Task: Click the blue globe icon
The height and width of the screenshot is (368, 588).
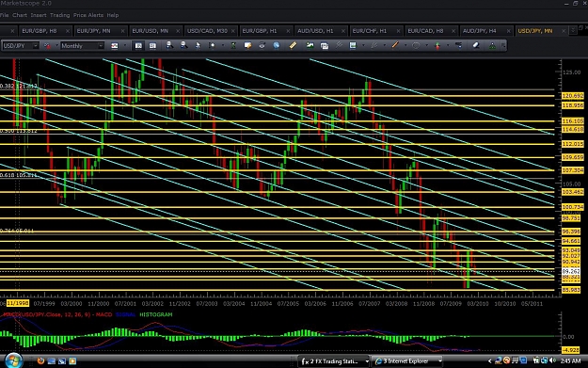Action: pyautogui.click(x=277, y=45)
